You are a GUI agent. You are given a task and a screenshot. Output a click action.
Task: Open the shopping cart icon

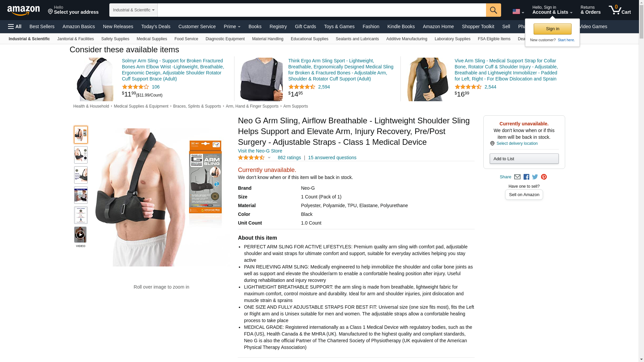click(x=620, y=10)
